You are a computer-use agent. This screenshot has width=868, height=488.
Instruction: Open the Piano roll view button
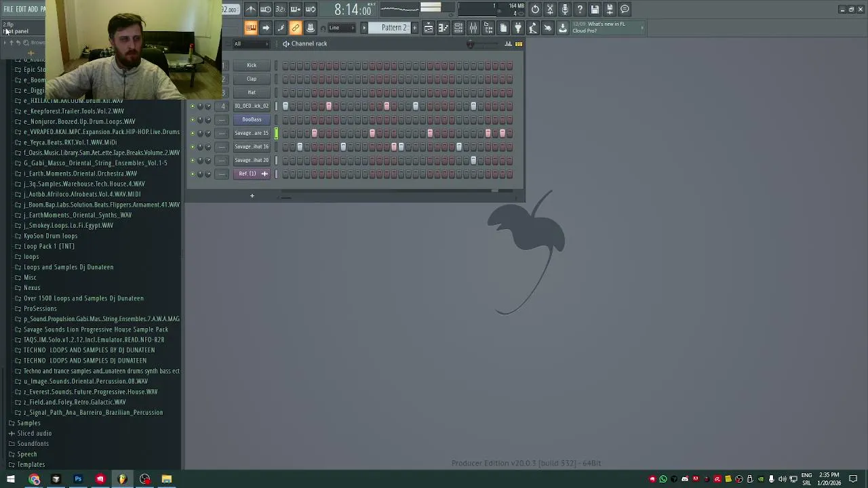pos(443,28)
